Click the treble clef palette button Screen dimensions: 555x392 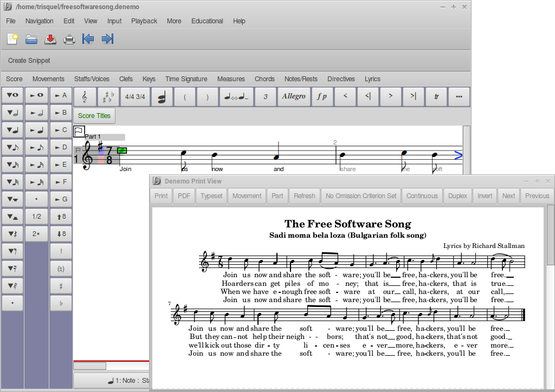click(x=85, y=96)
